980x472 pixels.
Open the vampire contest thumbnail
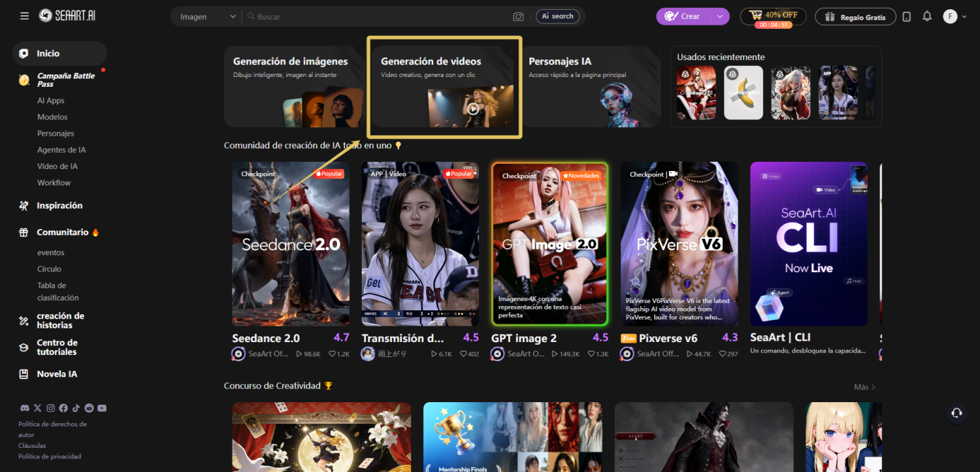point(704,437)
